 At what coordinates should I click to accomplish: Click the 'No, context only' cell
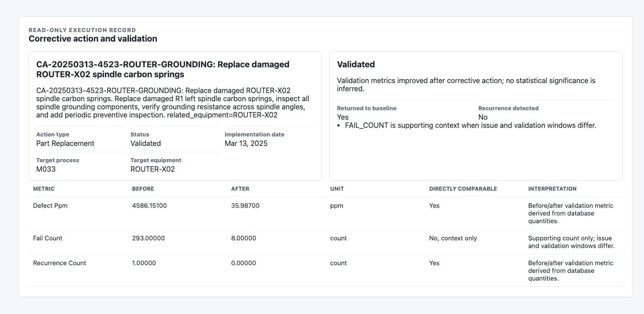point(453,238)
